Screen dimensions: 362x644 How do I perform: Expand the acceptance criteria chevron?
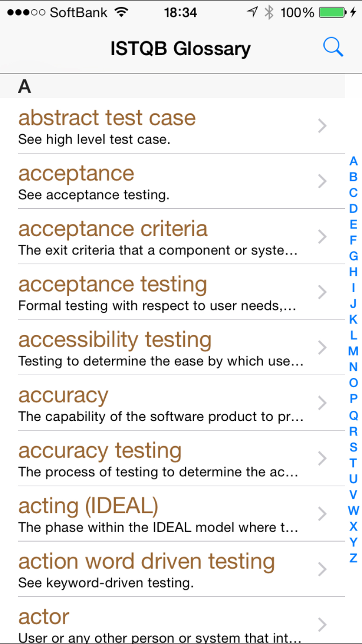point(322,237)
